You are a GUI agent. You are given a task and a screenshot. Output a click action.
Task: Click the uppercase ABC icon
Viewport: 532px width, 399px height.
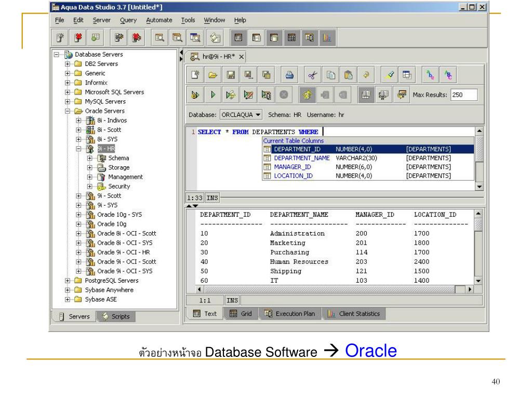point(448,75)
